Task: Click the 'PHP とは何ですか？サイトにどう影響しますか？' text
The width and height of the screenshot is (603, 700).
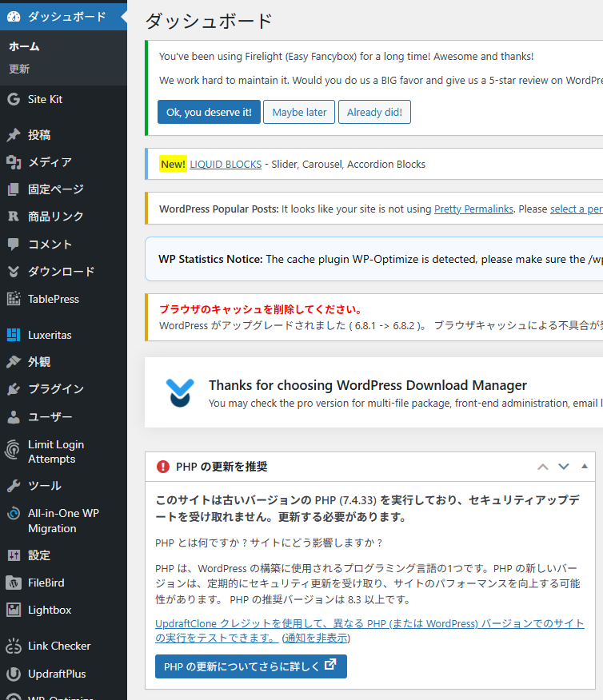Action: [269, 543]
